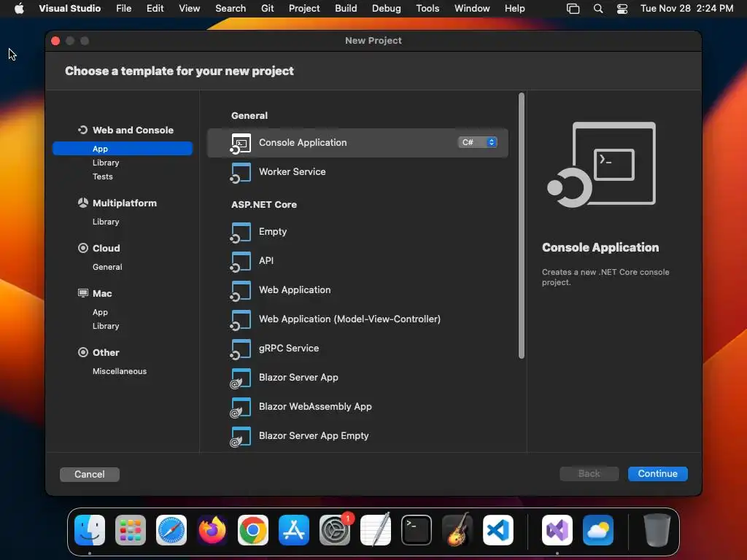Screen dimensions: 747x560
Task: Open the Project menu
Action: (x=304, y=8)
